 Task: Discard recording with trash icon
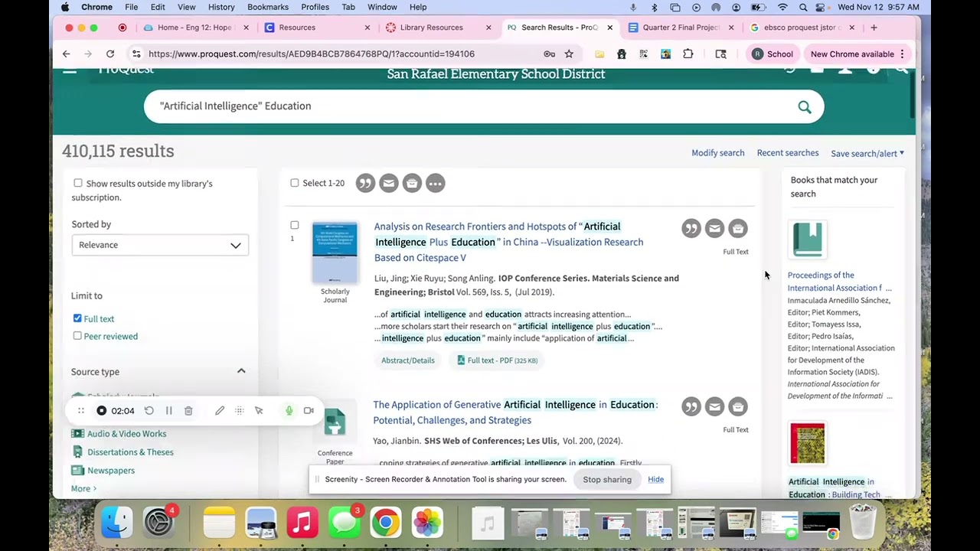pos(188,411)
